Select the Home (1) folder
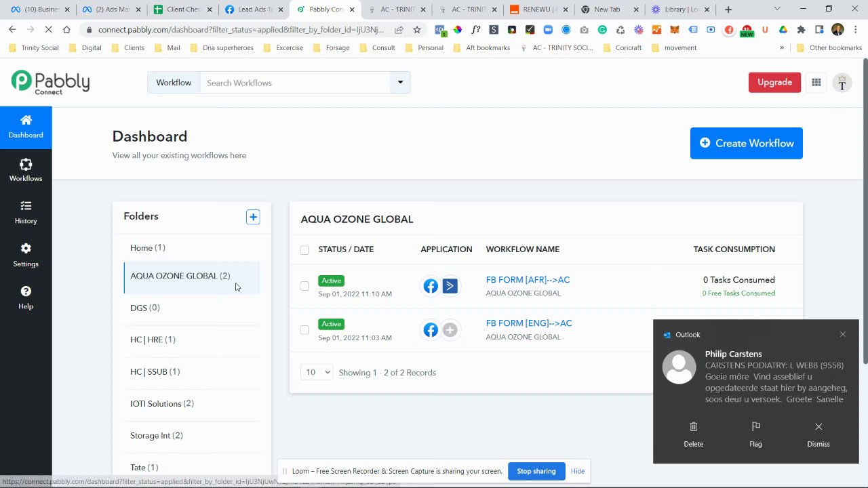Screen dimensions: 868x488 [192, 248]
